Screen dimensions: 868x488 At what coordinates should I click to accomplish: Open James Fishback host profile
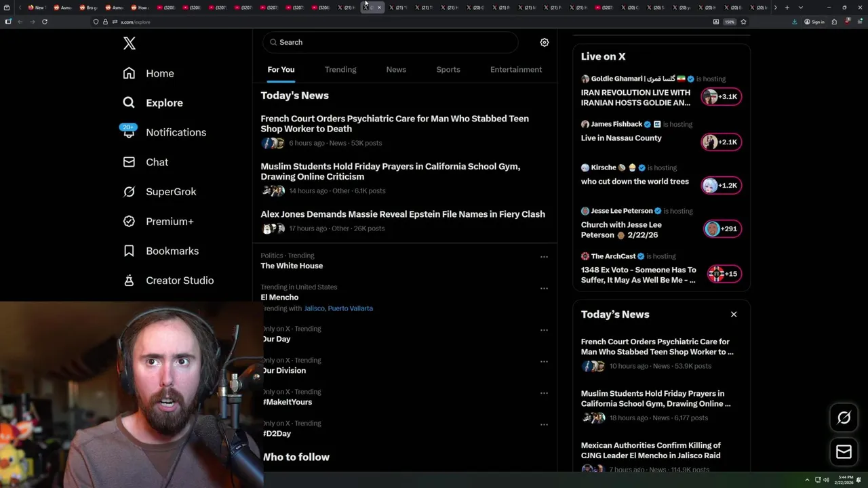(616, 125)
